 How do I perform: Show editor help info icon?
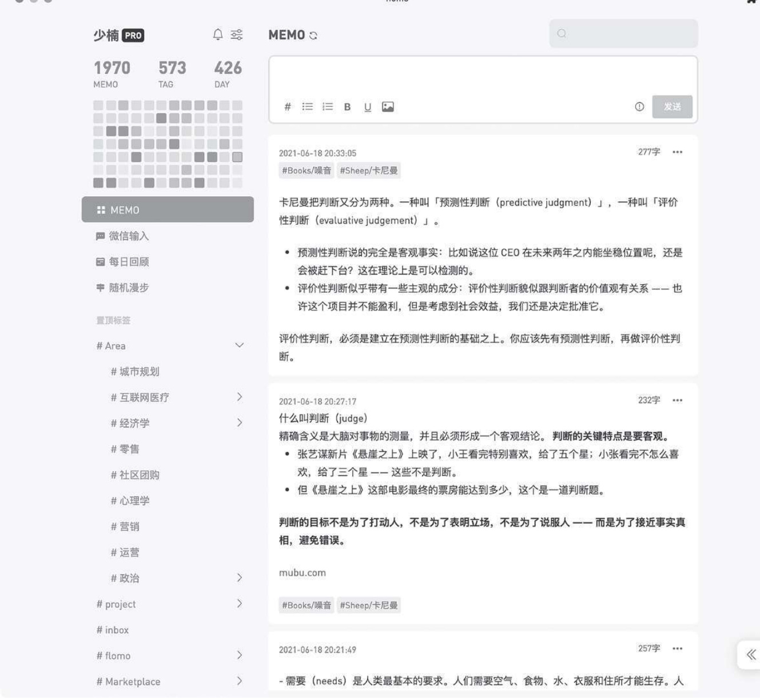point(639,107)
